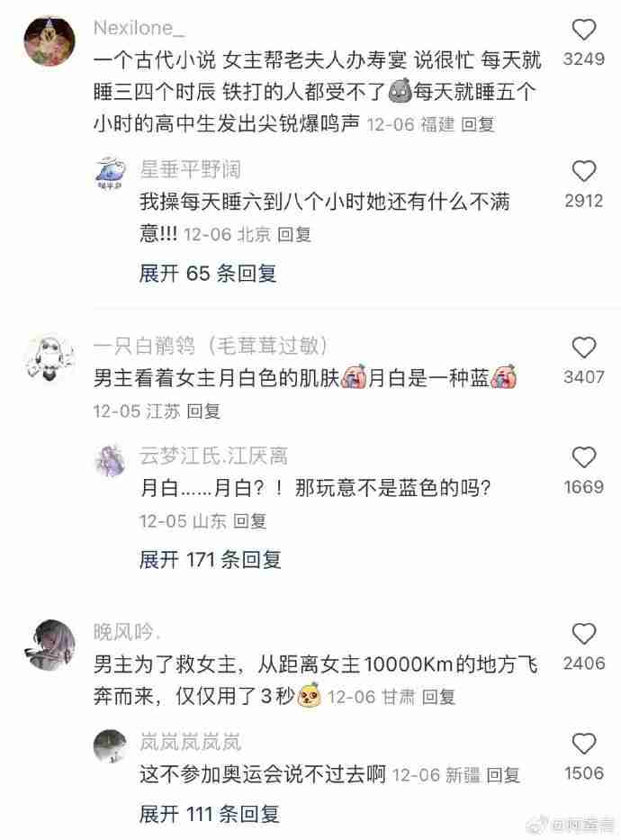Open username 星垂平野阔
Viewport: 621px width, 840px height.
(x=190, y=169)
